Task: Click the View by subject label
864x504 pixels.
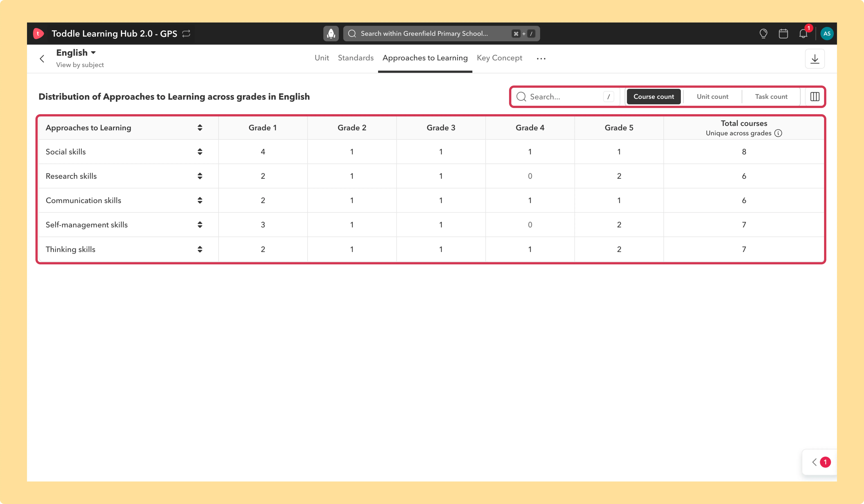Action: [x=80, y=65]
